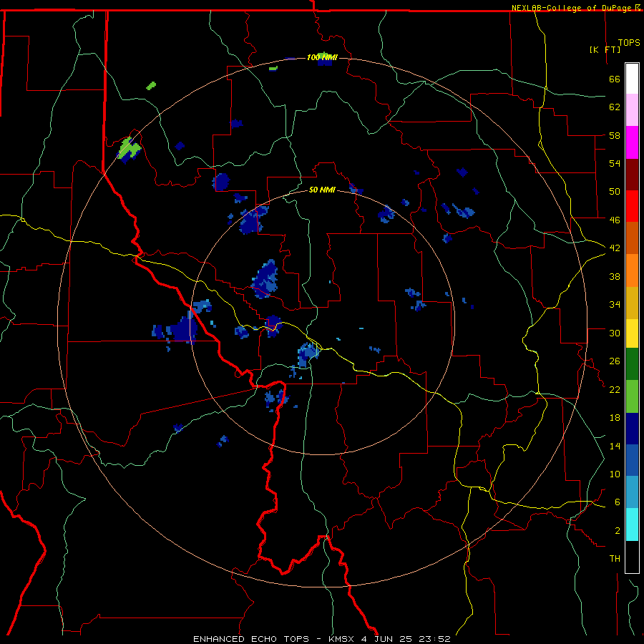
Task: Click the 14 value on the scale
Action: click(615, 446)
